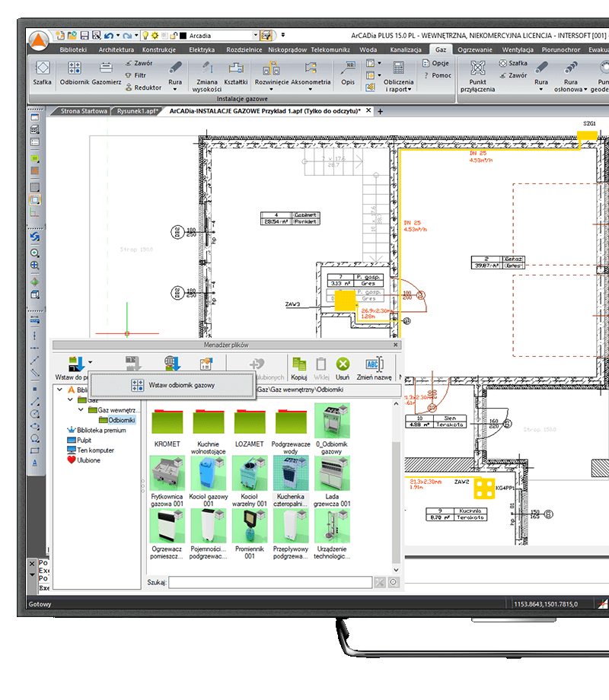Screen dimensions: 609x700
Task: Click the Kopiuj icon in file manager
Action: (x=299, y=368)
